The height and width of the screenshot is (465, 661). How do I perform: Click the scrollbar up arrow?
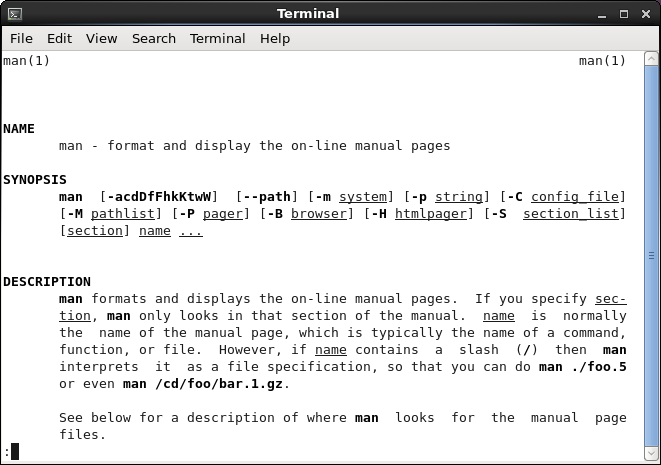[651, 59]
